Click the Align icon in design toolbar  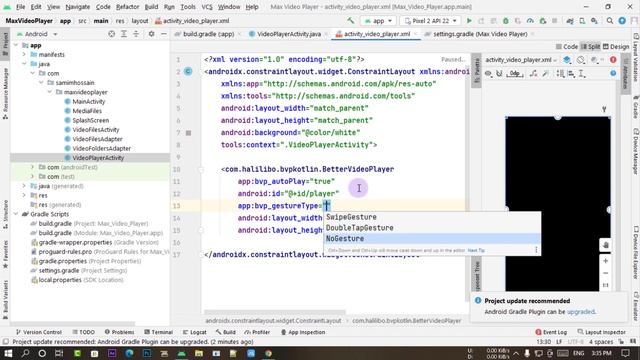pyautogui.click(x=571, y=73)
